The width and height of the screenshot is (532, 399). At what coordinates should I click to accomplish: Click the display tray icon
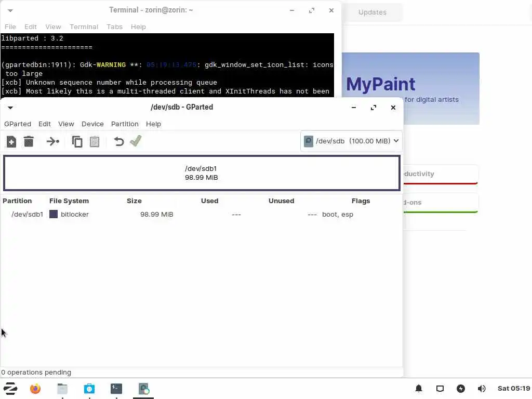440,389
